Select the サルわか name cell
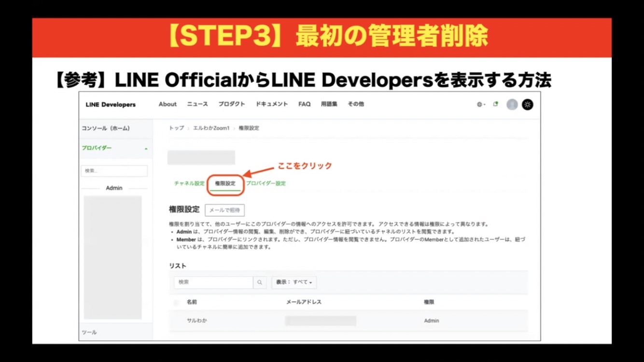Image resolution: width=644 pixels, height=362 pixels. point(197,320)
